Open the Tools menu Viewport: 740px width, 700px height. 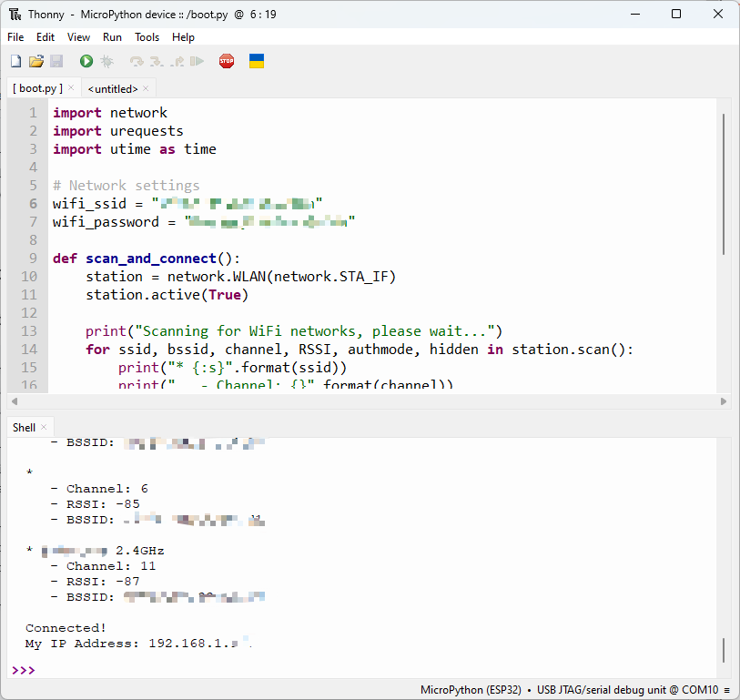point(147,37)
